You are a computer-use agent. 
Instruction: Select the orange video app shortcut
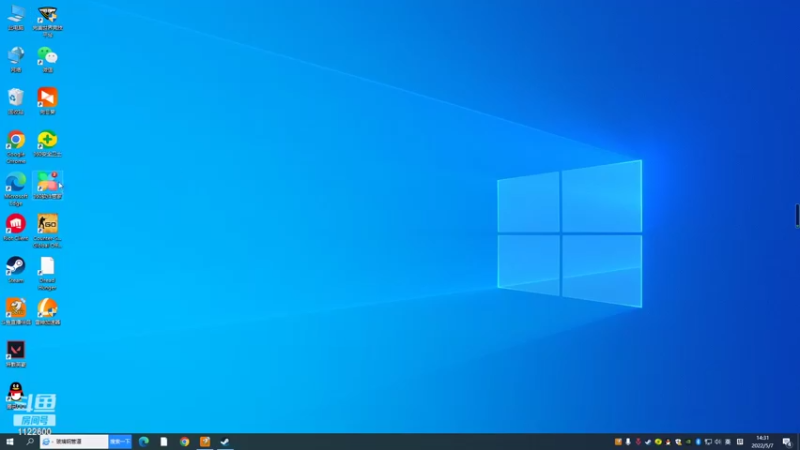tap(47, 101)
